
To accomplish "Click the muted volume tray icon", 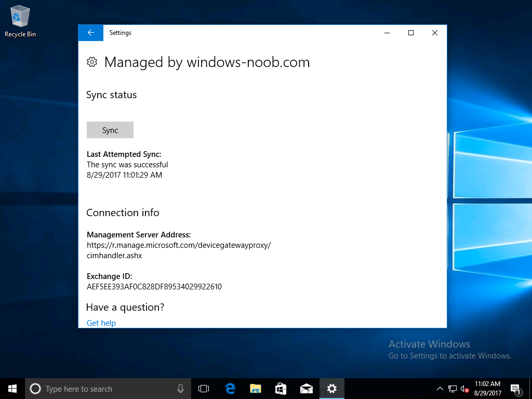I will point(465,389).
